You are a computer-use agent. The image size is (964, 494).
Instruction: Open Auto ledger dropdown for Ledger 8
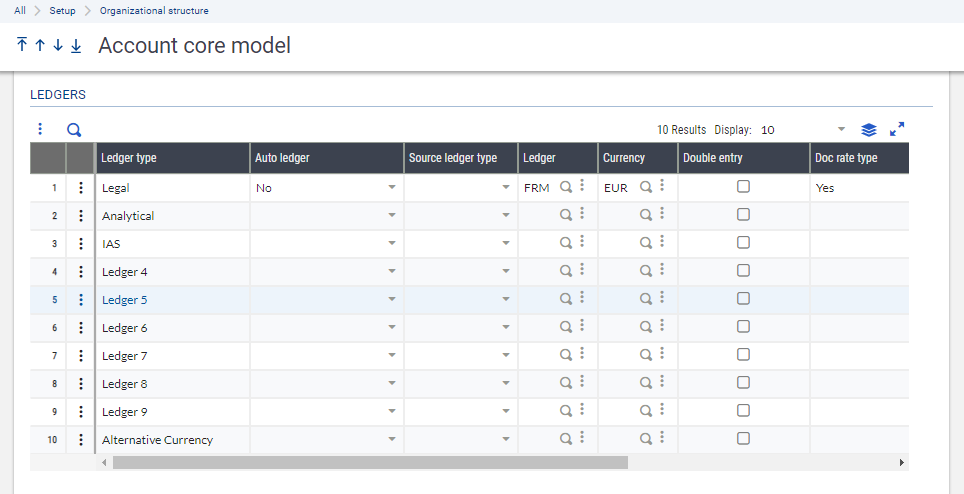[392, 384]
